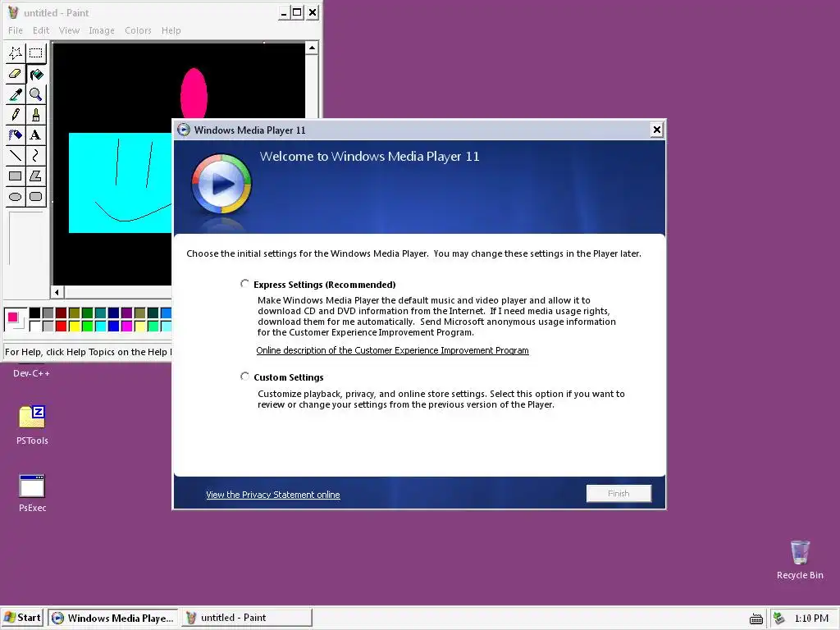Screen dimensions: 840x630
Task: Maximize the Paint window
Action: [x=297, y=12]
